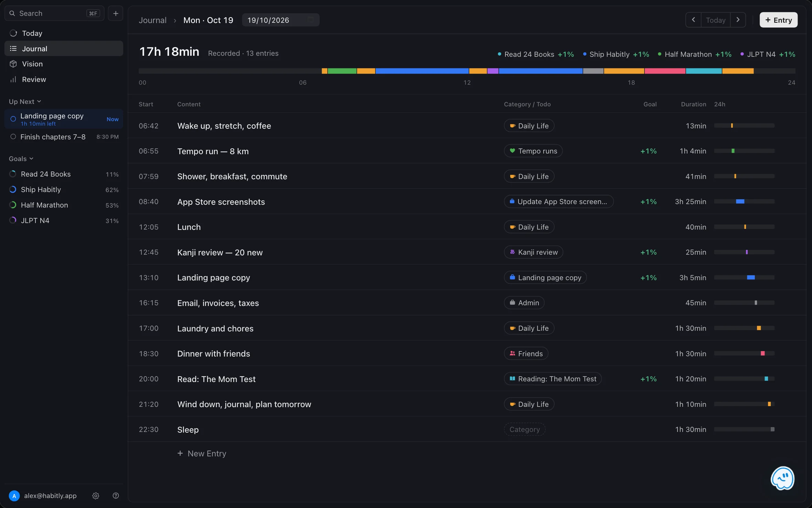Click the Tempo runs category tag
This screenshot has height=508, width=812.
[533, 151]
